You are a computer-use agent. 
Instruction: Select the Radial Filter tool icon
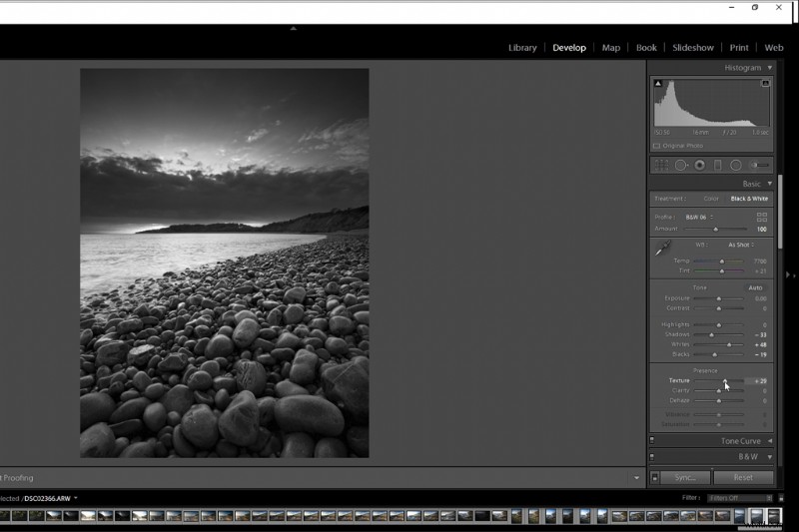coord(736,165)
